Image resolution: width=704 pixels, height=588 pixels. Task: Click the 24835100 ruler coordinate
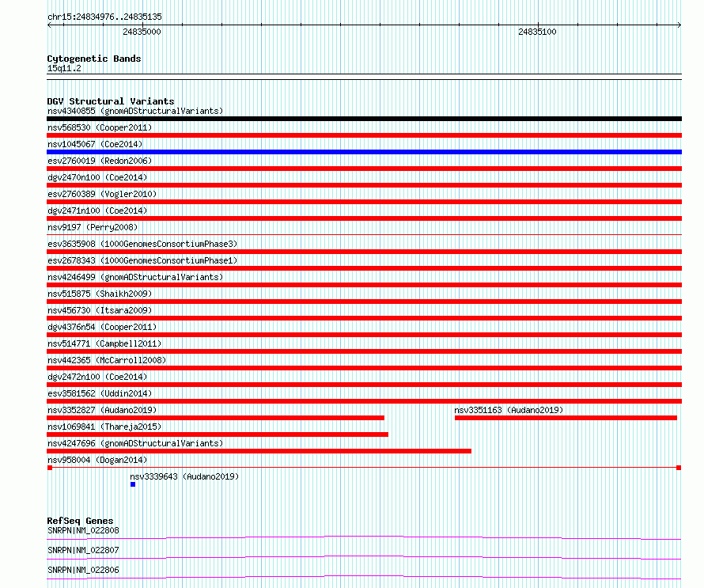click(x=537, y=32)
